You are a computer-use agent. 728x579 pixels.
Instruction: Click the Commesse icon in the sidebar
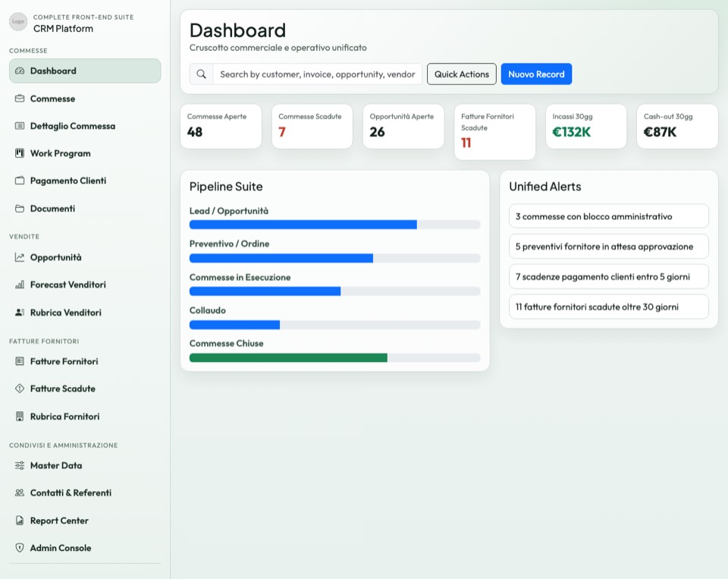(x=20, y=99)
